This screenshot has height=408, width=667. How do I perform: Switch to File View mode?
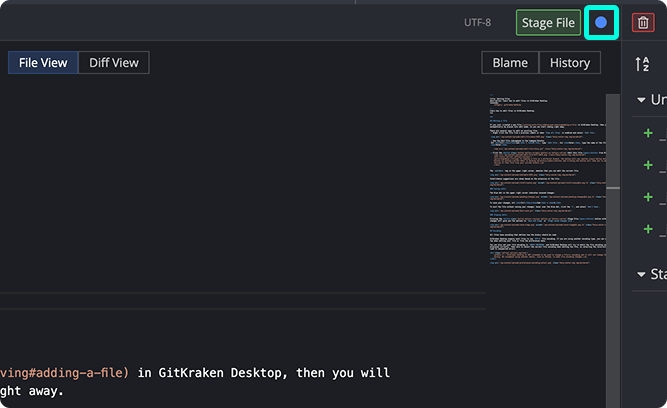coord(43,63)
